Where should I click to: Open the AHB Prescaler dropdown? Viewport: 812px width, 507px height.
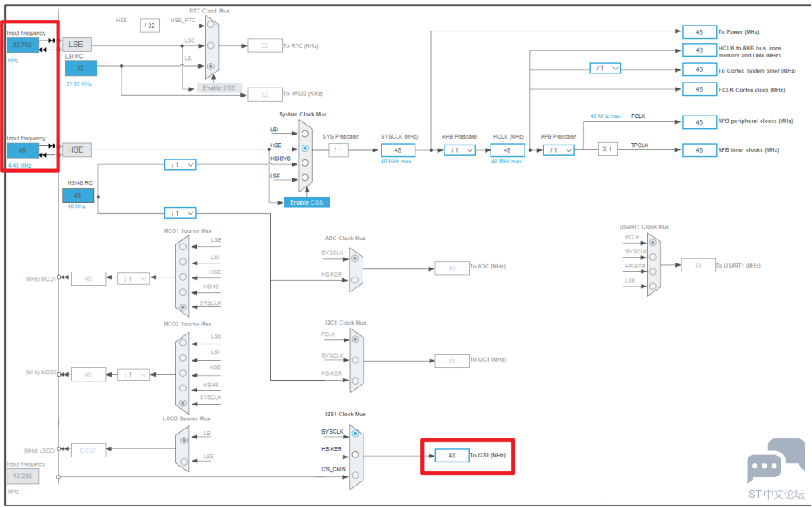click(x=460, y=150)
